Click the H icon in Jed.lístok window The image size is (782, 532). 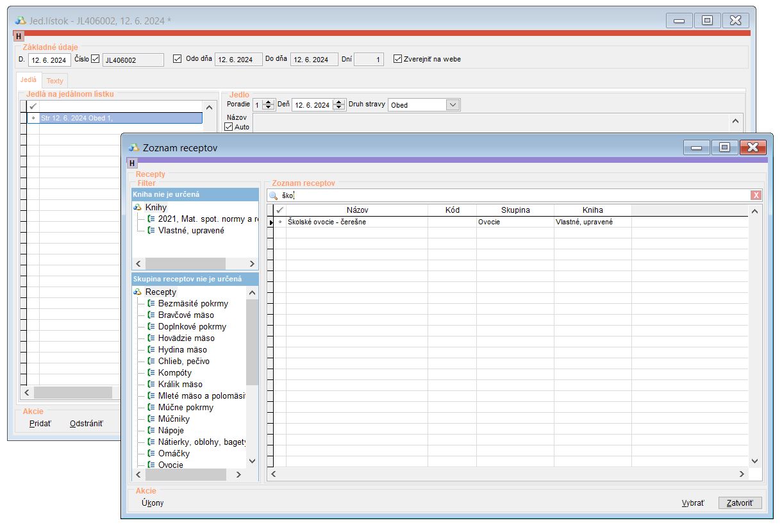[19, 37]
